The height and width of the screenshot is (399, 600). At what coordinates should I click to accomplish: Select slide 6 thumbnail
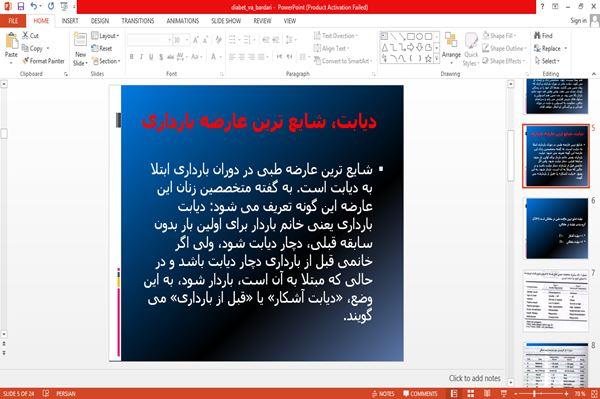(x=557, y=228)
